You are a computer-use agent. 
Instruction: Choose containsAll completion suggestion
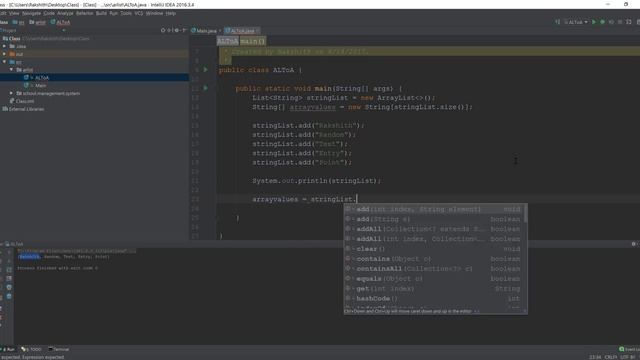point(433,269)
